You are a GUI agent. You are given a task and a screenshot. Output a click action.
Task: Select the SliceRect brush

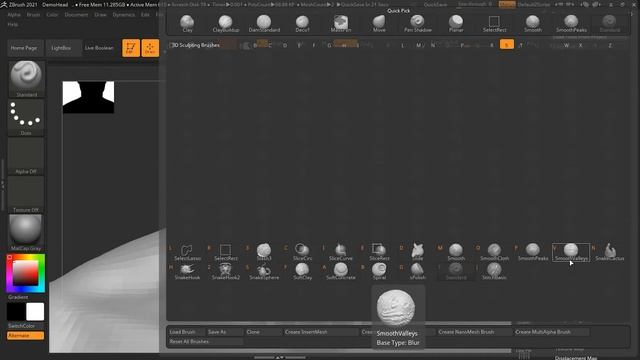(x=379, y=252)
